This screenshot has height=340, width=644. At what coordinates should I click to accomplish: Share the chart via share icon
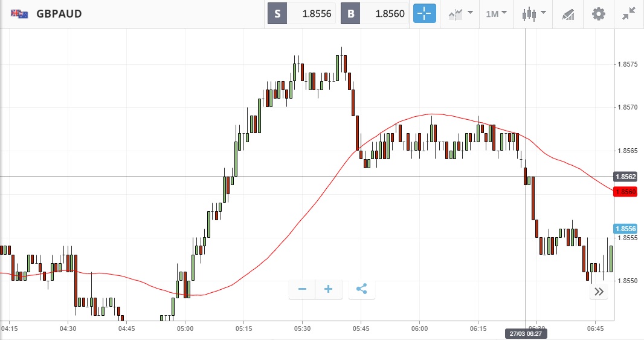tap(361, 289)
